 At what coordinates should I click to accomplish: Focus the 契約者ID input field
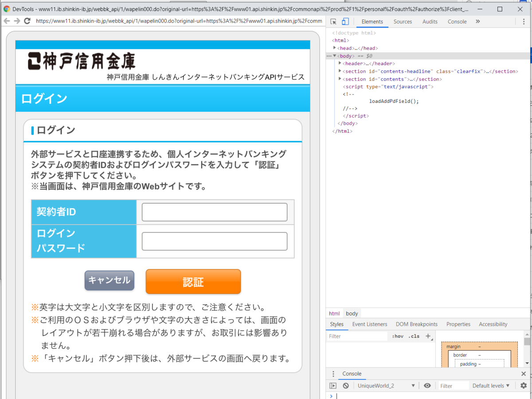pyautogui.click(x=215, y=212)
